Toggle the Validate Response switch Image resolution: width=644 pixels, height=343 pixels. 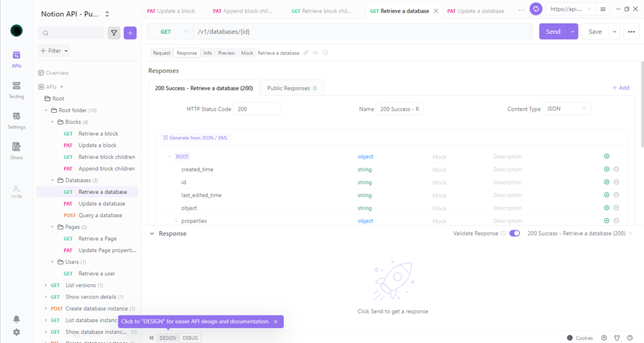(515, 233)
